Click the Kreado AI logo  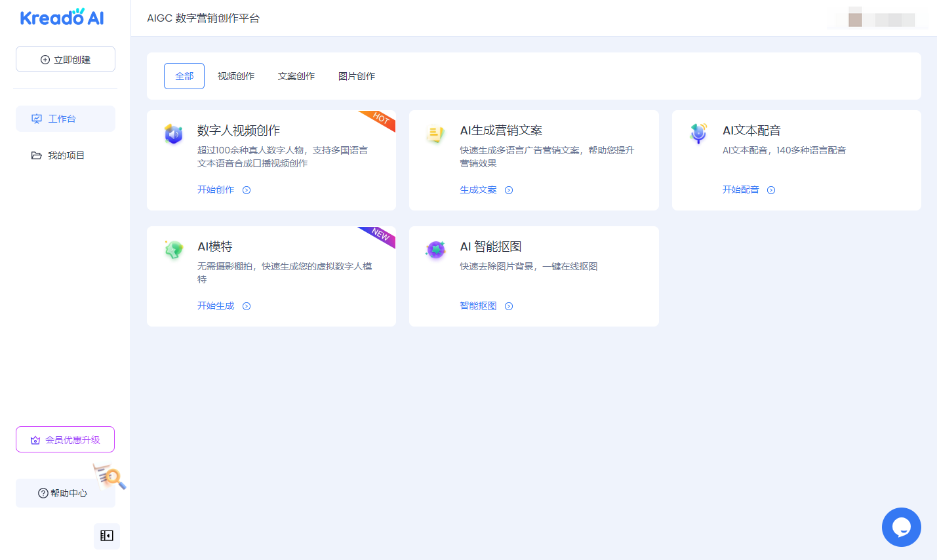61,18
